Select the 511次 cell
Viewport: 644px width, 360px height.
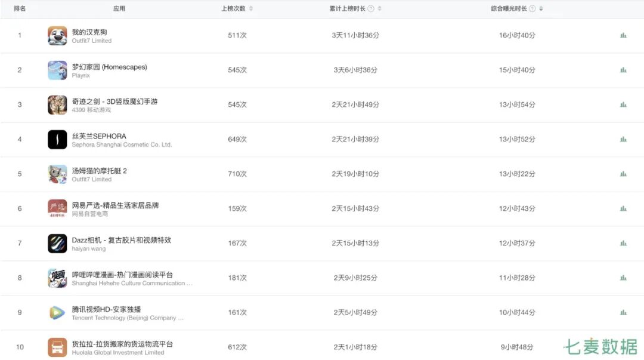[x=237, y=35]
